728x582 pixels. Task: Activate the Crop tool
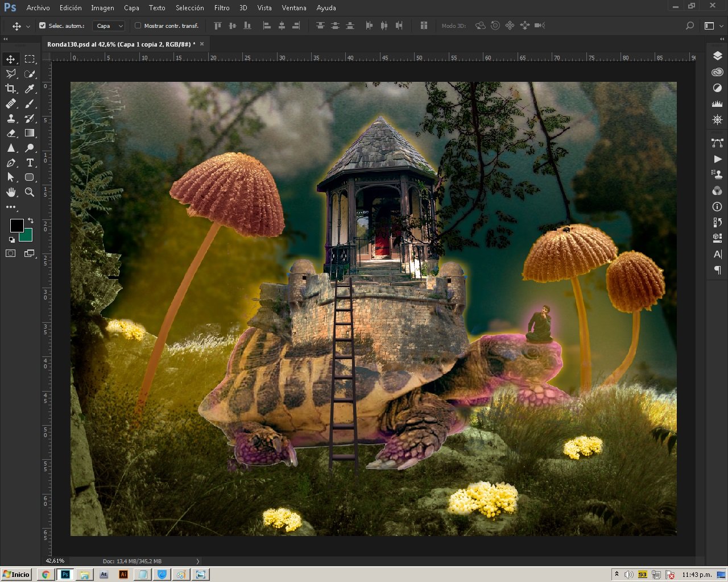point(11,89)
